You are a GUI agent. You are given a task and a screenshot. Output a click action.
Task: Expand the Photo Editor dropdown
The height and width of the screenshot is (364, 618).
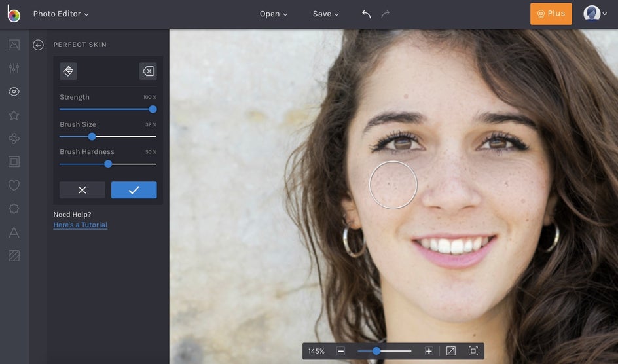point(61,14)
